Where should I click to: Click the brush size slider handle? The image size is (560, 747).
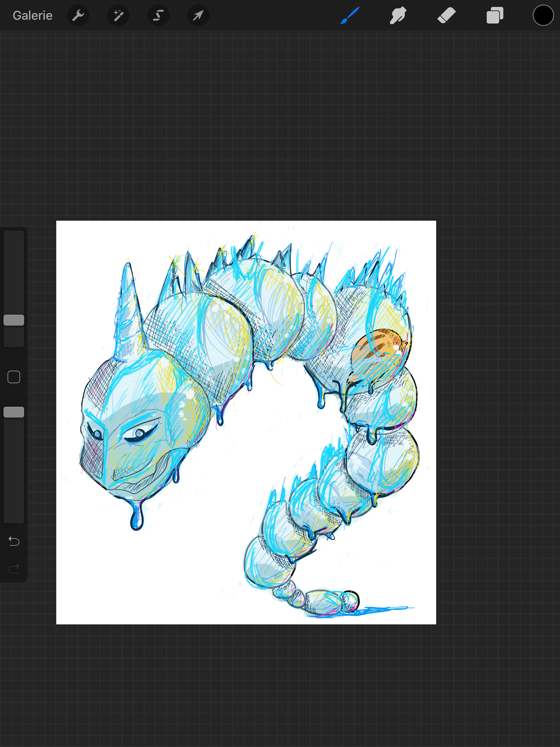14,320
